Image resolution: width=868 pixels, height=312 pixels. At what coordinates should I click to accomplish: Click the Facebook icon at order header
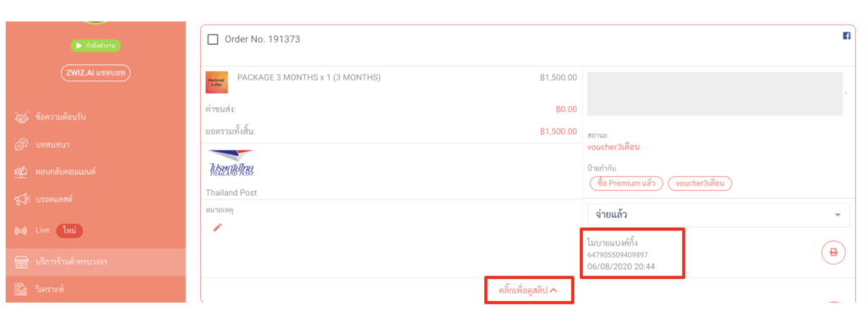[847, 36]
